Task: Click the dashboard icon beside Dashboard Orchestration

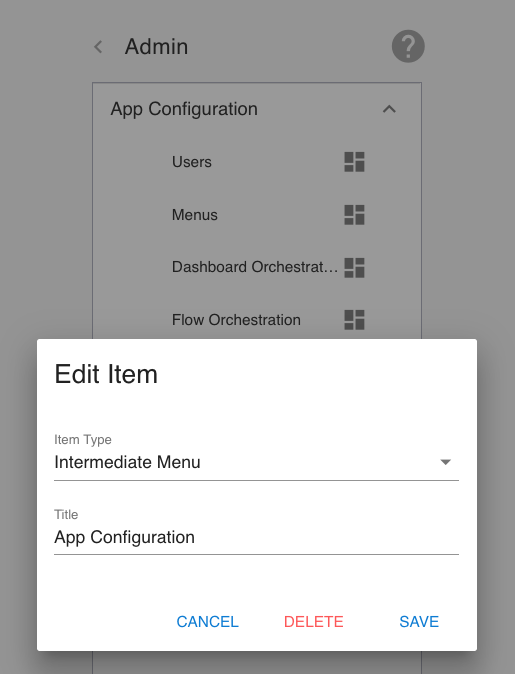Action: (354, 267)
